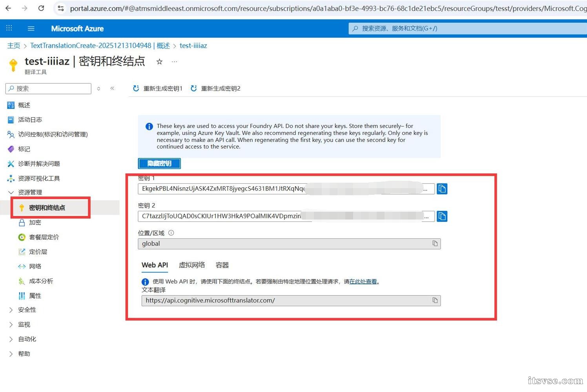Refresh the page in the browser
This screenshot has height=392, width=587.
tap(41, 8)
